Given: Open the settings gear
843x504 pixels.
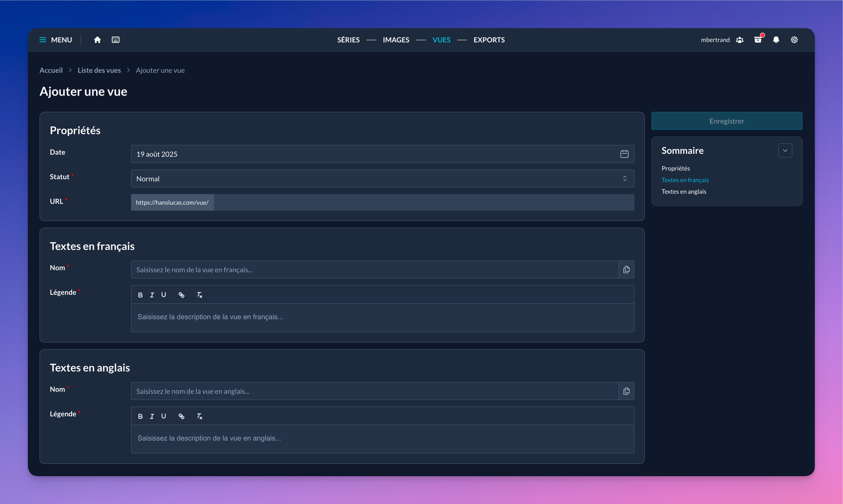Looking at the screenshot, I should pos(794,40).
